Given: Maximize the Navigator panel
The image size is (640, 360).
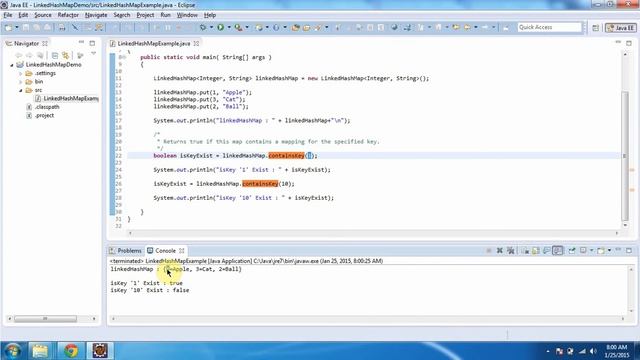Looking at the screenshot, I should [92, 43].
